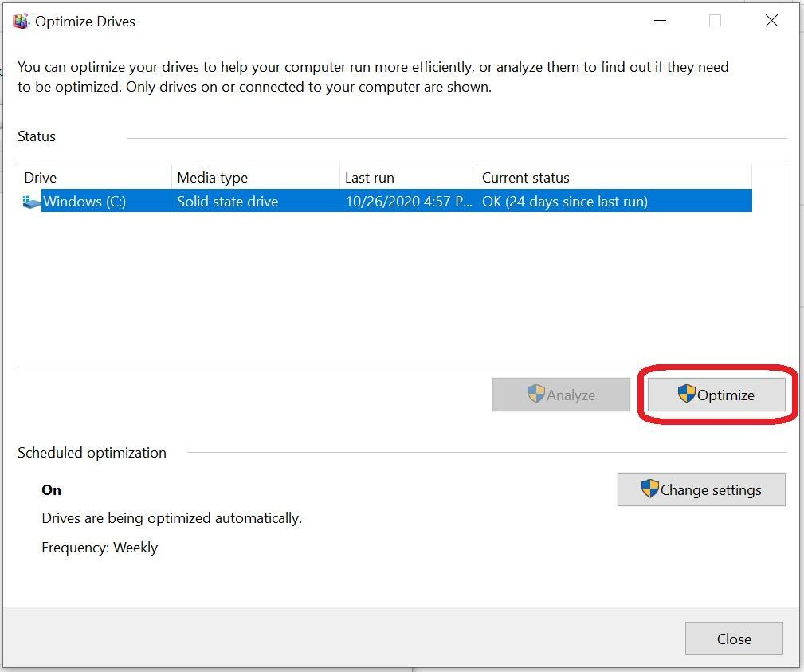Click the Frequency: Weekly text
This screenshot has width=804, height=672.
click(100, 548)
